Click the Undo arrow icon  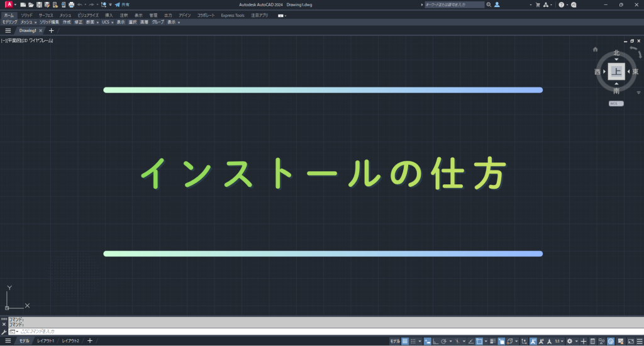[x=80, y=4]
